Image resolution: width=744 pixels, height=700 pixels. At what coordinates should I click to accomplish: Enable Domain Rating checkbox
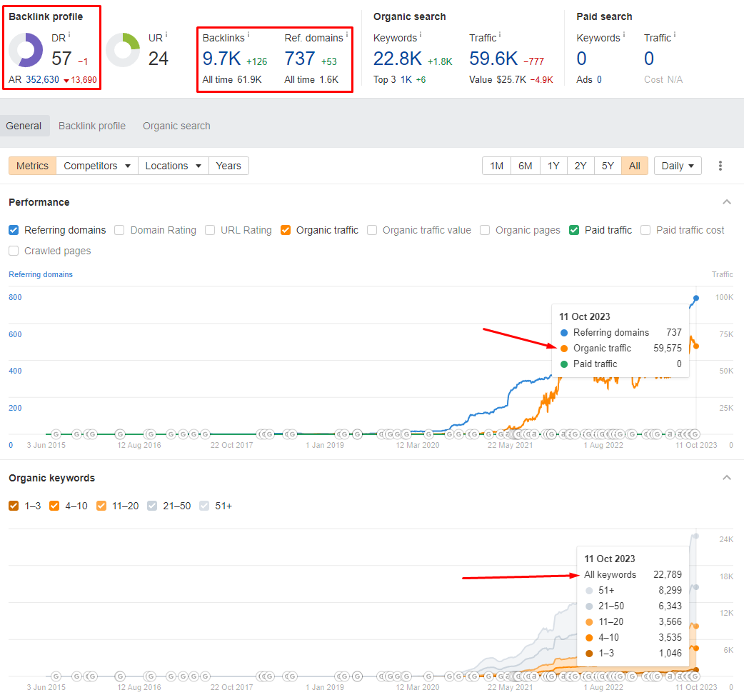(x=119, y=230)
